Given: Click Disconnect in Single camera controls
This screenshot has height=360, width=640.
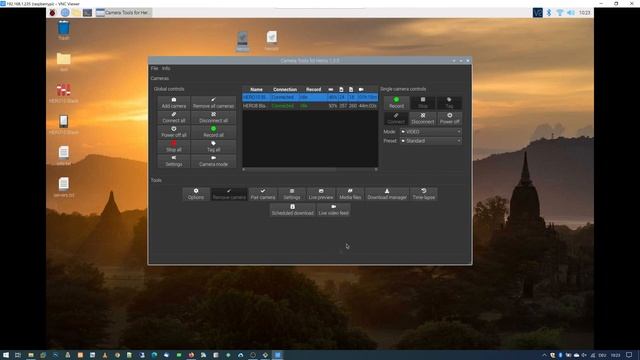Looking at the screenshot, I should pyautogui.click(x=423, y=118).
